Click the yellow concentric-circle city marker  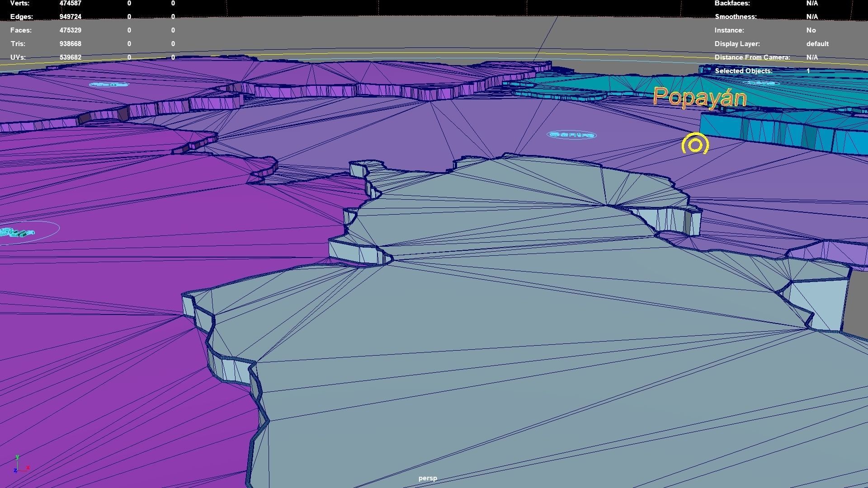[x=695, y=145]
